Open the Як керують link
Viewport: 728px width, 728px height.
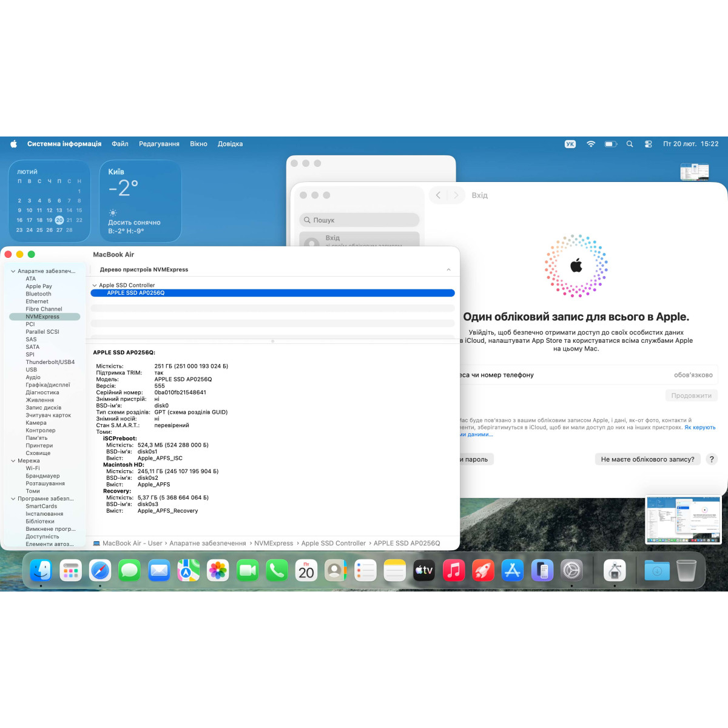click(700, 427)
